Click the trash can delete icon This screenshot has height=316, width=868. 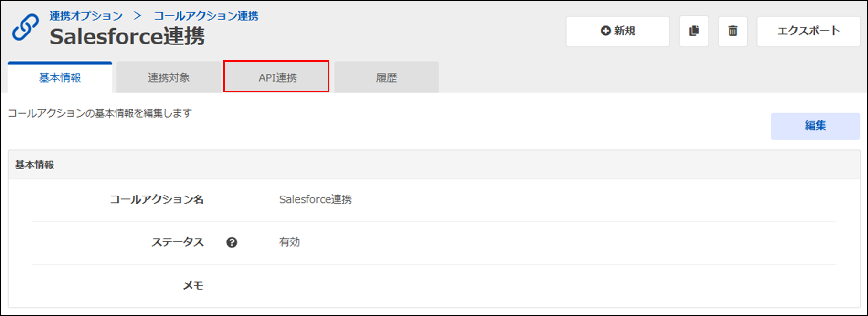(x=732, y=31)
